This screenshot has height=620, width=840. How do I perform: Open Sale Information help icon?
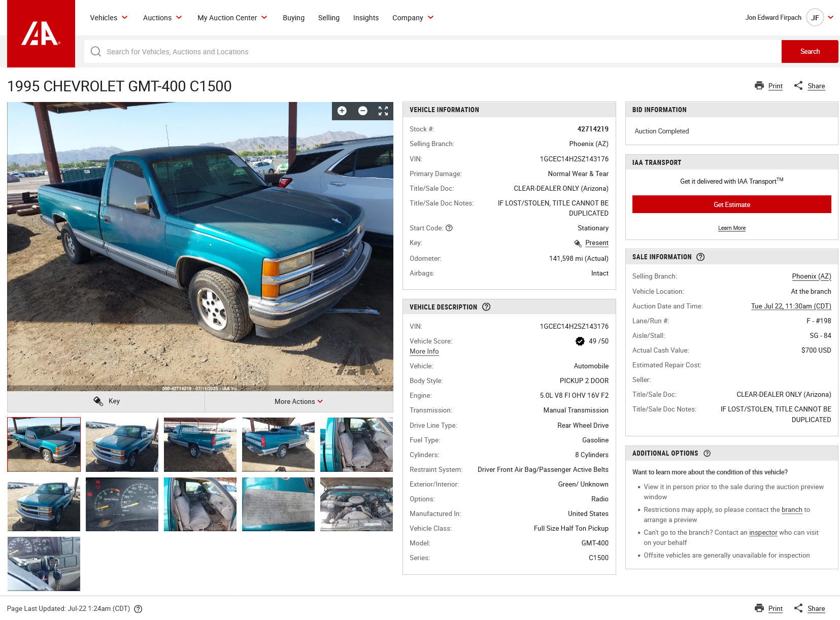[700, 257]
